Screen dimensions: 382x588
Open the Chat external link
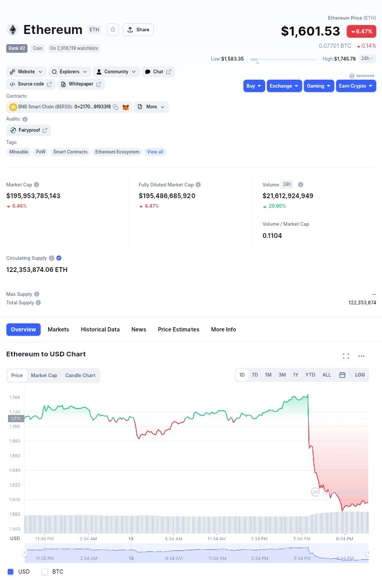158,72
